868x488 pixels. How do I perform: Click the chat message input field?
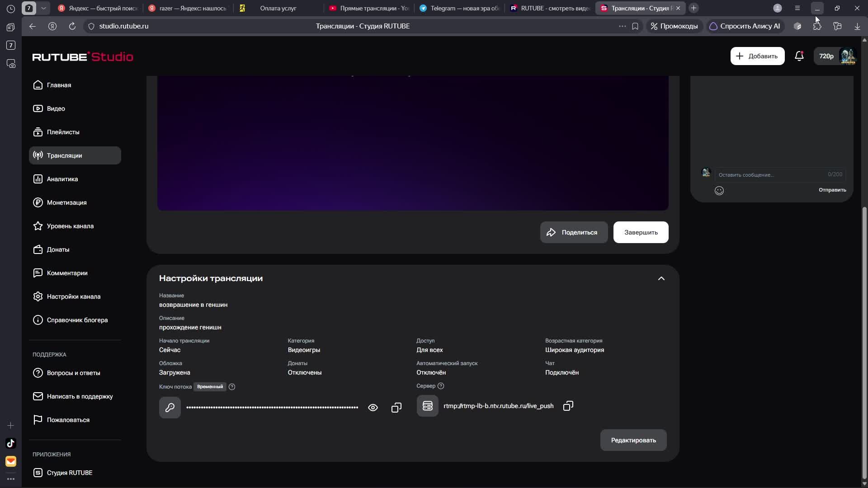point(780,174)
